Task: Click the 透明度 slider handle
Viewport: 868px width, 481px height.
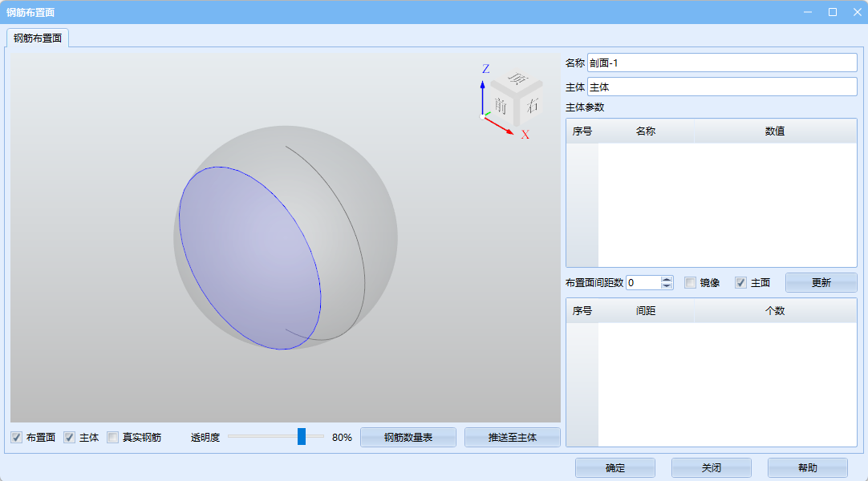Action: click(x=302, y=437)
